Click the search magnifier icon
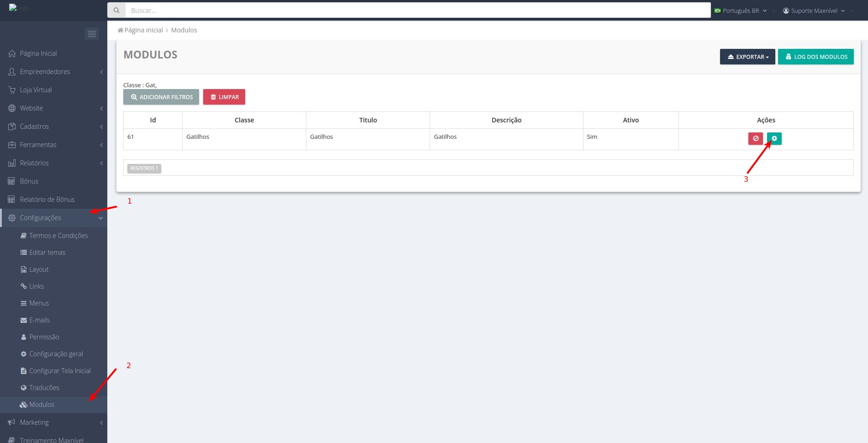 (116, 11)
